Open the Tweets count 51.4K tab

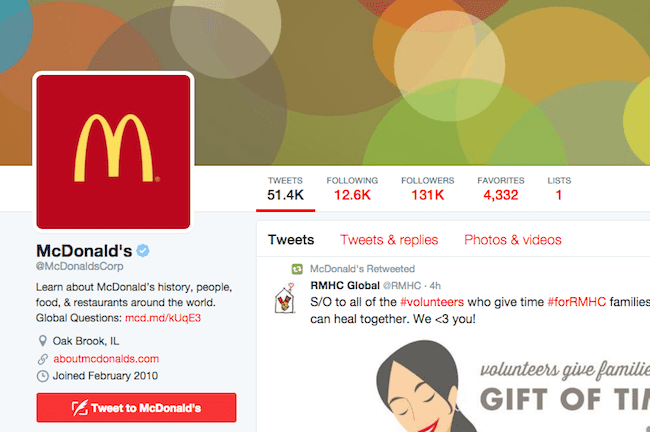285,189
